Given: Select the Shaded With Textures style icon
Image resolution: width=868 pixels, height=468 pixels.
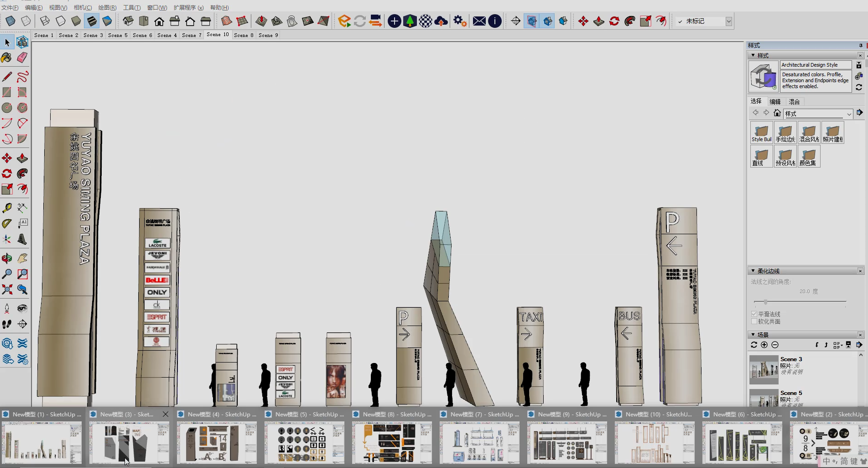Looking at the screenshot, I should click(x=92, y=21).
